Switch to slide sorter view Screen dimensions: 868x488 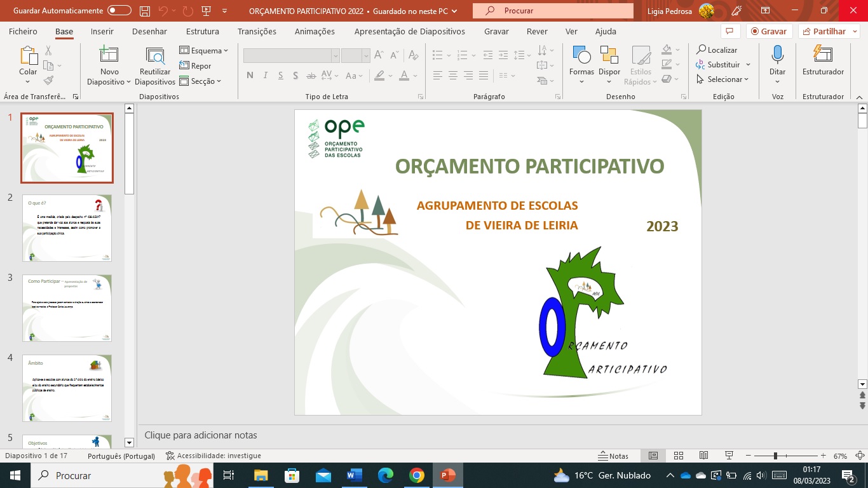(x=678, y=456)
